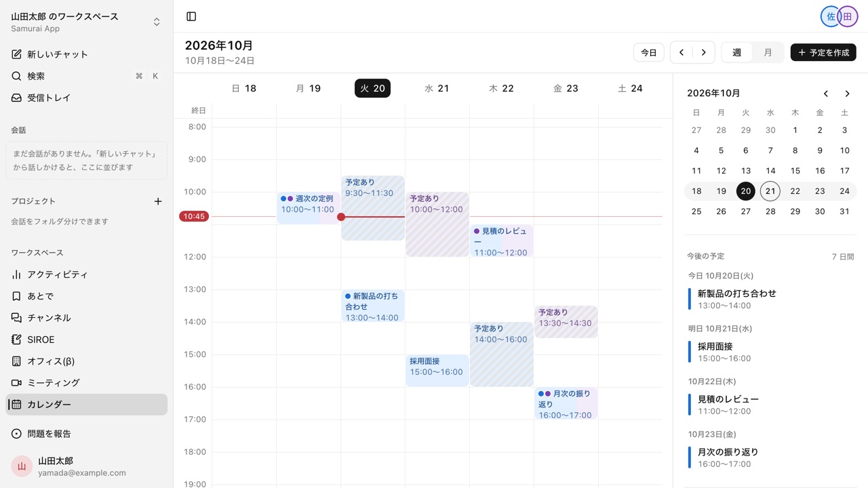Click the calendar icon in sidebar
The height and width of the screenshot is (488, 868).
17,405
